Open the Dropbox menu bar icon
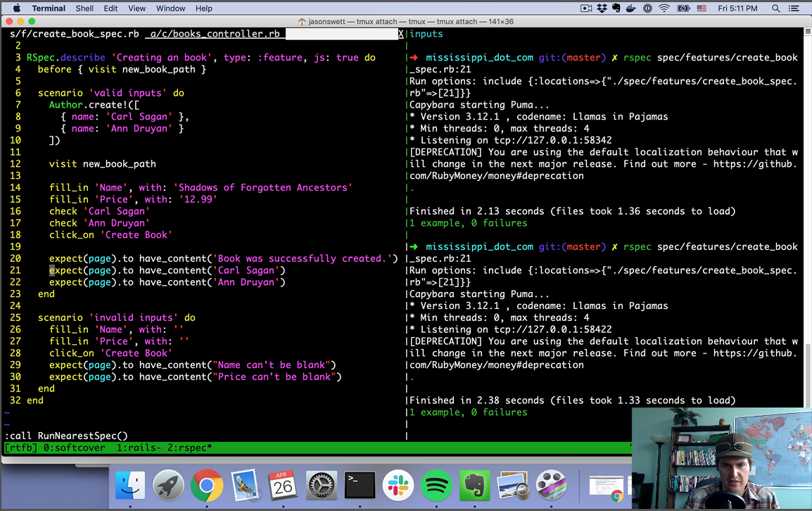 click(601, 8)
